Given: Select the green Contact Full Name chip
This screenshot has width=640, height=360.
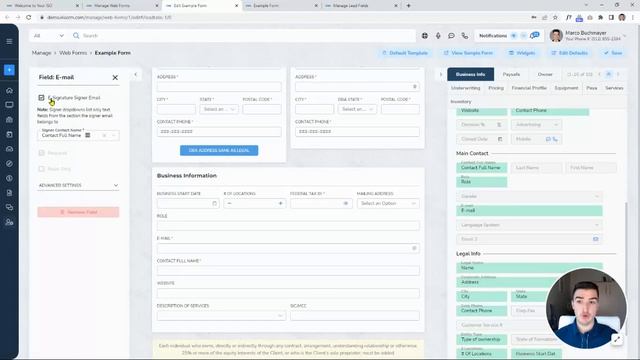Looking at the screenshot, I should (482, 168).
